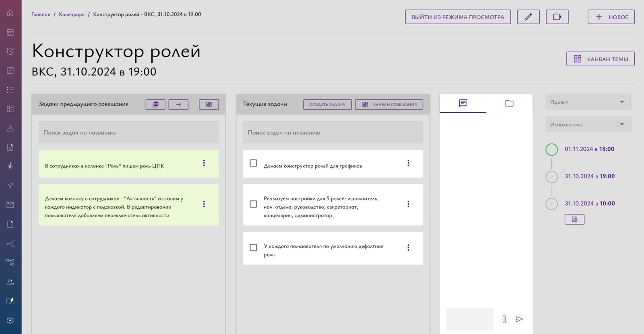The width and height of the screenshot is (644, 334).
Task: Open kanban icon under 31.10.2024 10:00 meeting
Action: (574, 219)
